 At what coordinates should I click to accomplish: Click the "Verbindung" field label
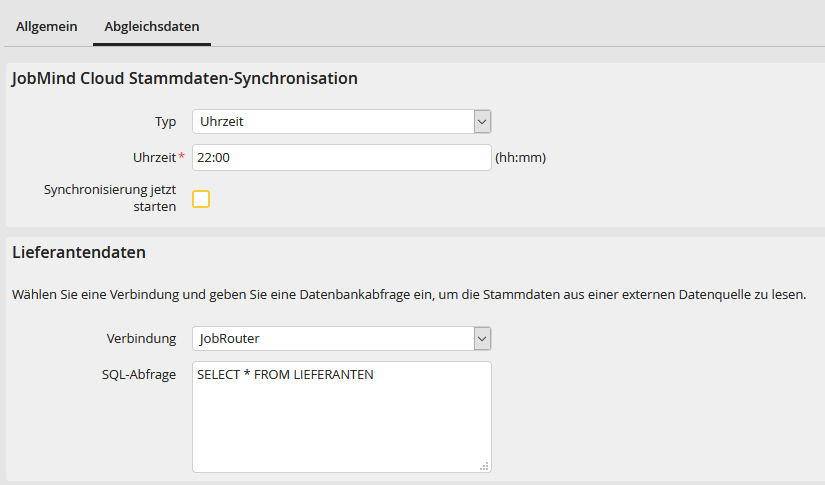pyautogui.click(x=141, y=339)
